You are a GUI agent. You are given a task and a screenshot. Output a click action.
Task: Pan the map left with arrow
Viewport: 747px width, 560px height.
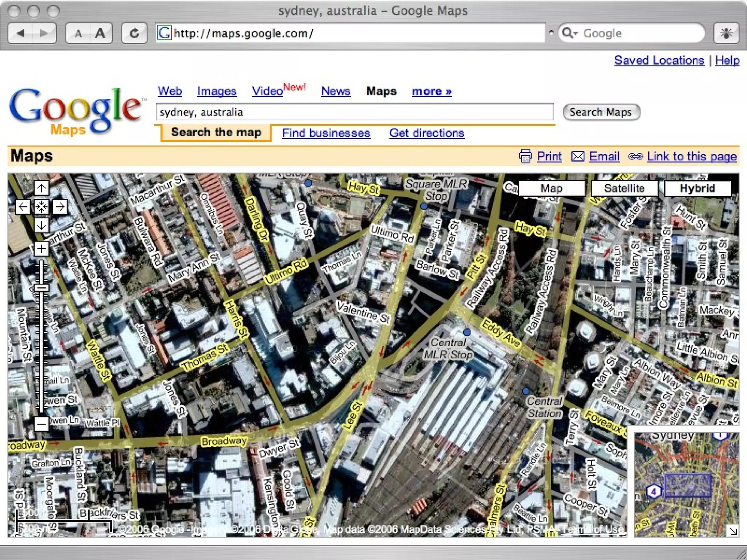23,207
